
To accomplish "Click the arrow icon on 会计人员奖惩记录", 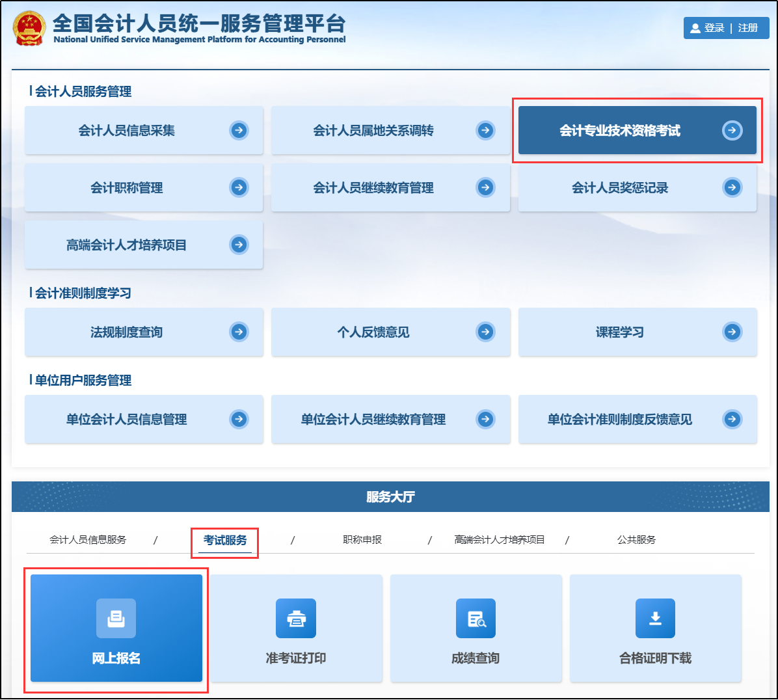I will [732, 187].
